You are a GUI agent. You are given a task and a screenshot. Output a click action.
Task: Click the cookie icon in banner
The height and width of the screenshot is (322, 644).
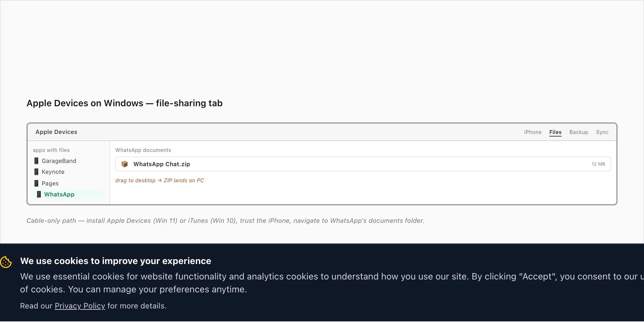click(6, 262)
